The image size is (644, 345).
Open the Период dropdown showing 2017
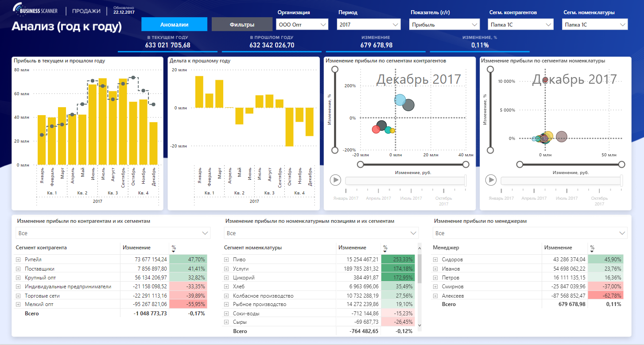point(369,24)
